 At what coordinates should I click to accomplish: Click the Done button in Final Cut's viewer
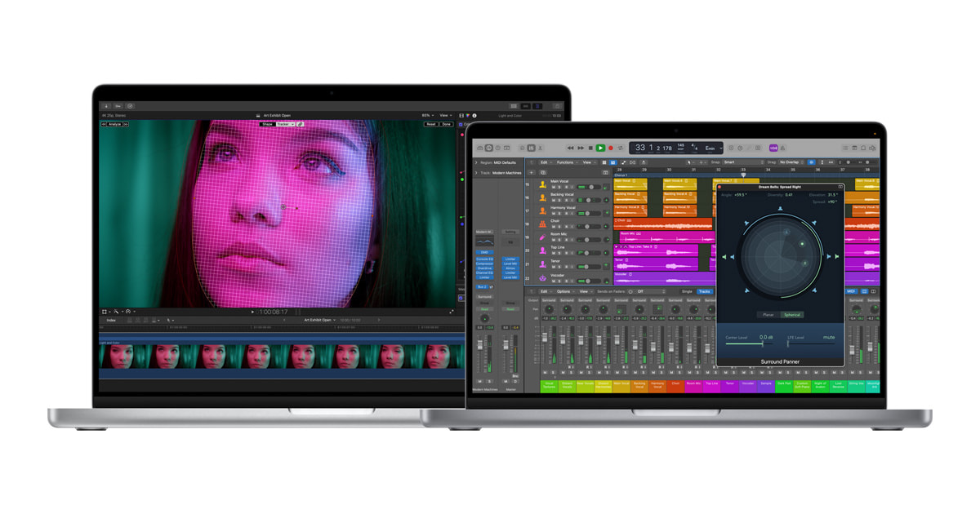[x=448, y=124]
